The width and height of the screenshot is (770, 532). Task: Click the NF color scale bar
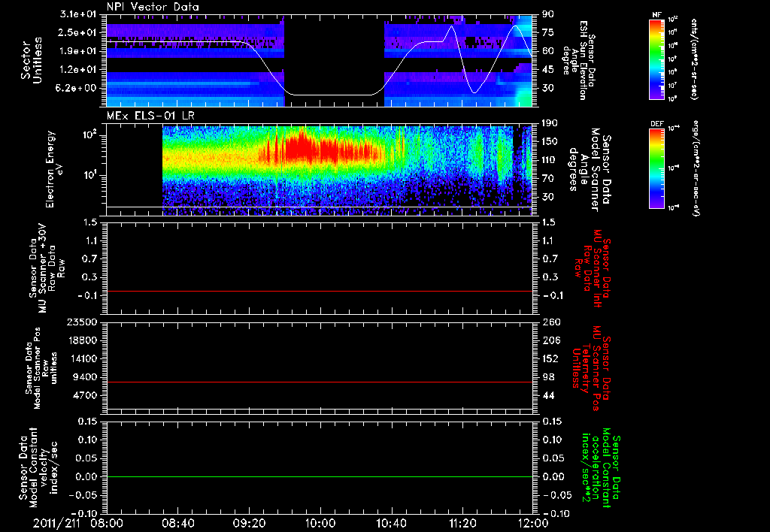[656, 59]
